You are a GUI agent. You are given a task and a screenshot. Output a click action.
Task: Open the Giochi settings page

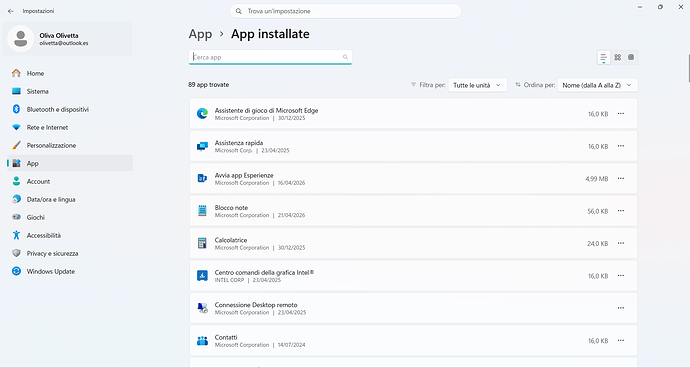tap(70, 217)
